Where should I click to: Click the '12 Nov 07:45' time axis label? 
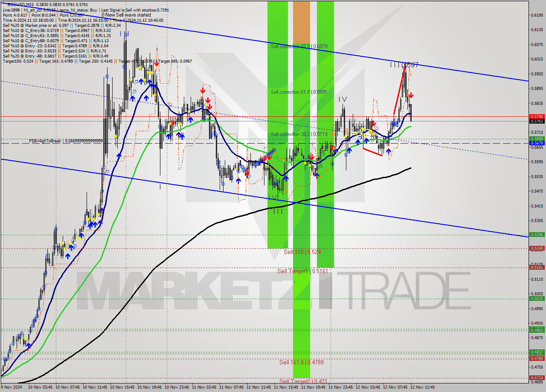point(395,387)
